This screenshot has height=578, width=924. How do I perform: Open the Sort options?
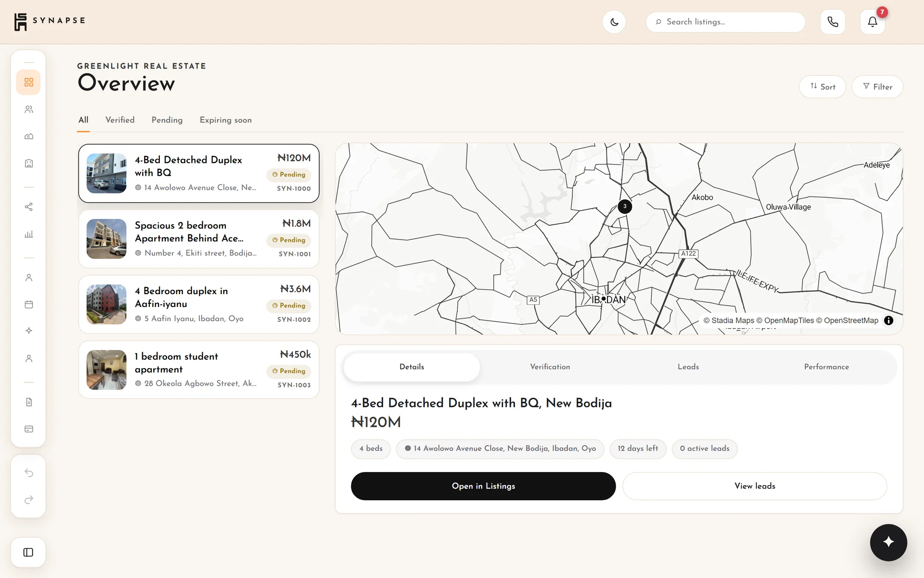(x=822, y=86)
